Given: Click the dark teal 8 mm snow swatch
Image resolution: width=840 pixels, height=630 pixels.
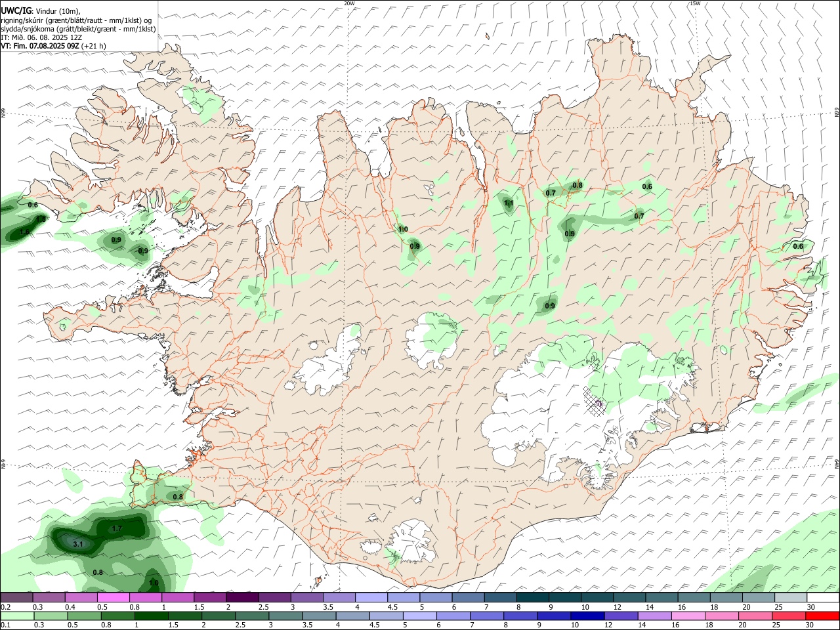Looking at the screenshot, I should pos(533,598).
